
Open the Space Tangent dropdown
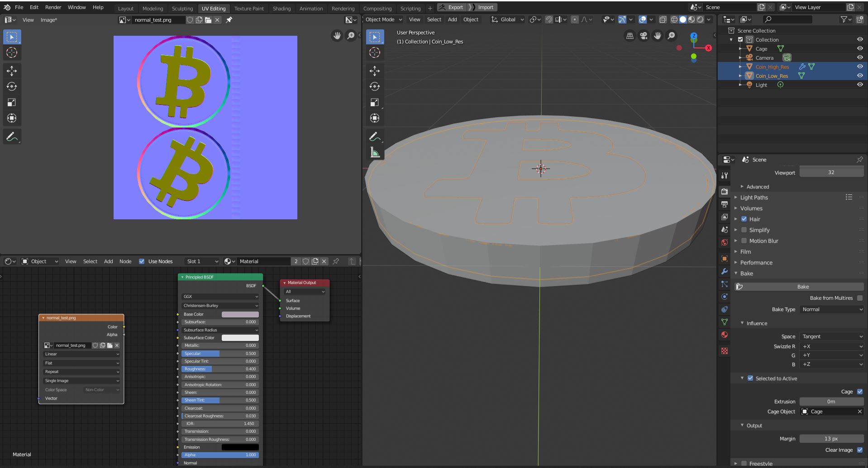pos(832,336)
